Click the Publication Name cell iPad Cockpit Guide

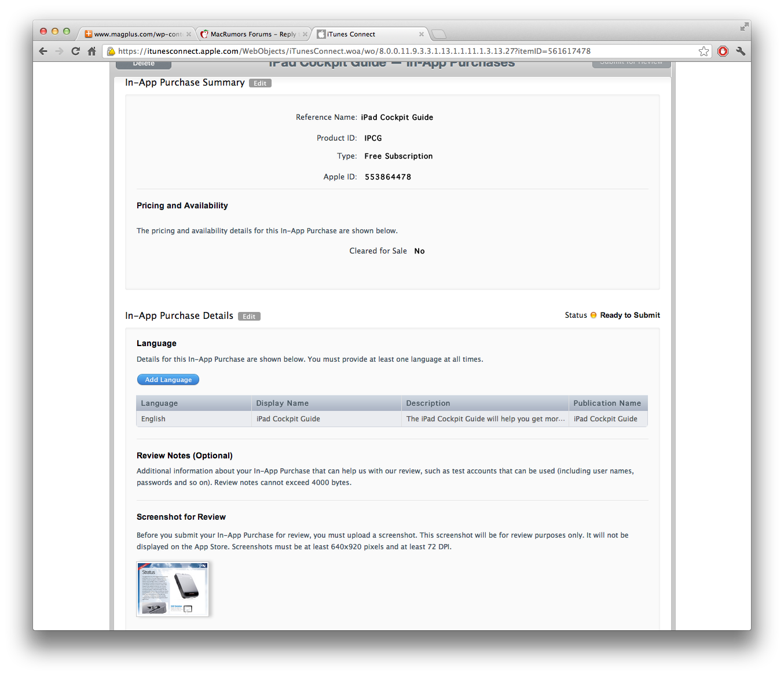(608, 419)
